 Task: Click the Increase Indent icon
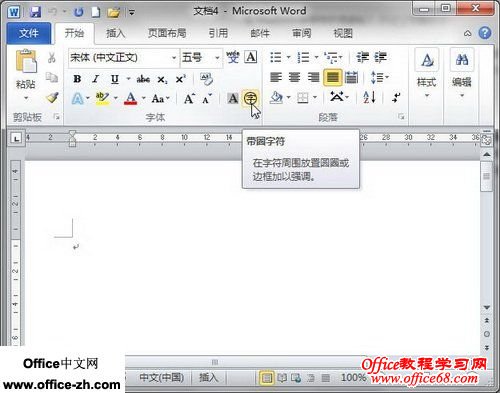pos(380,57)
